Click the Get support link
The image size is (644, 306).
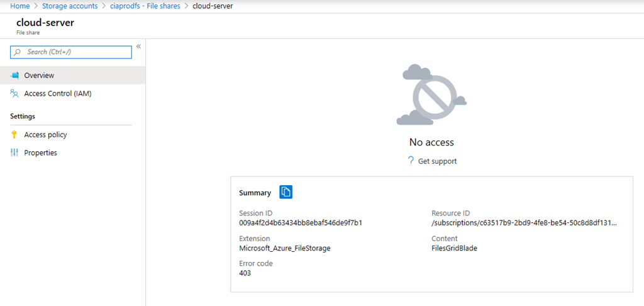pos(437,161)
